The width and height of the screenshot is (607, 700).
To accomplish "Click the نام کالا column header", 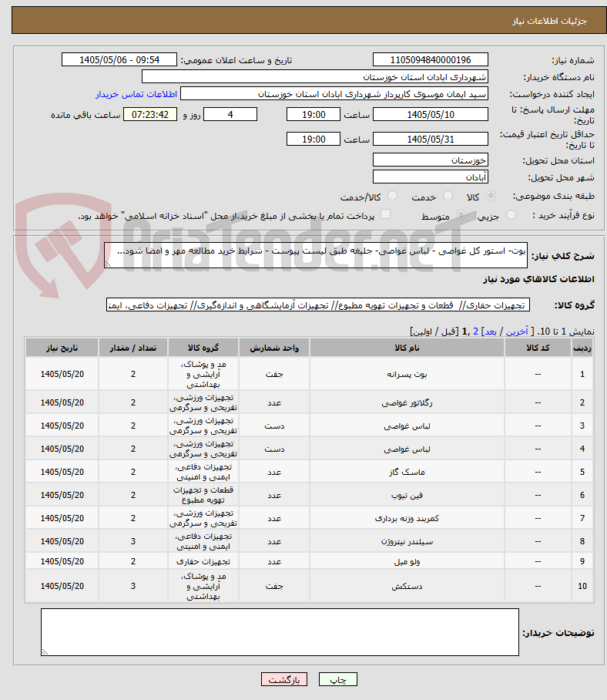I will [x=407, y=348].
